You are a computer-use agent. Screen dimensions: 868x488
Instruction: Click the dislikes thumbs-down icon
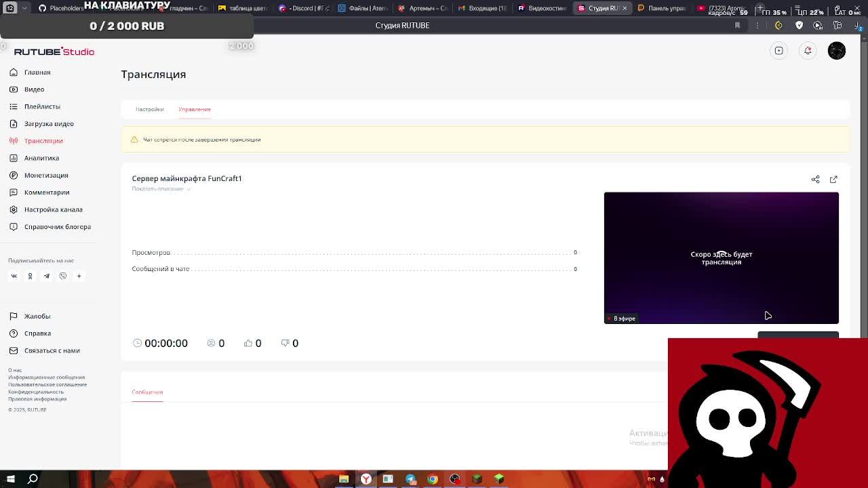coord(285,344)
